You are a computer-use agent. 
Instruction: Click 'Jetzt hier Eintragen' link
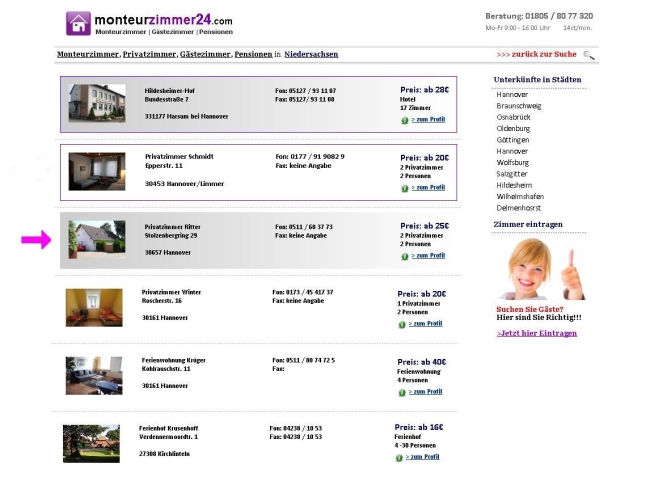537,333
